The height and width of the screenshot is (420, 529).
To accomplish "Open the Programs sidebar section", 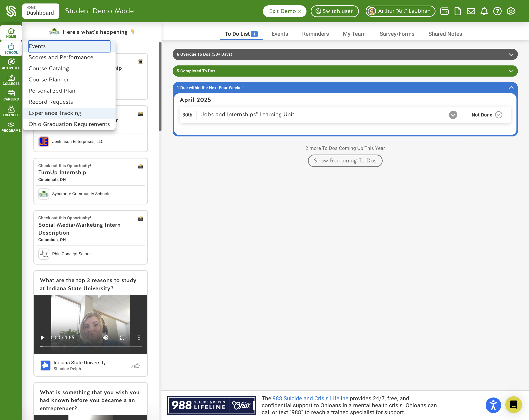I will pos(11,127).
